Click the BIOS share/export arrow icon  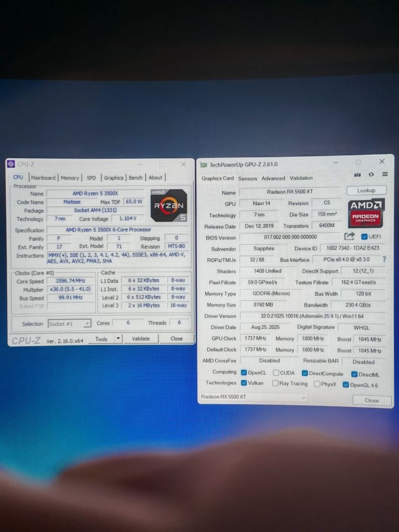pyautogui.click(x=349, y=236)
